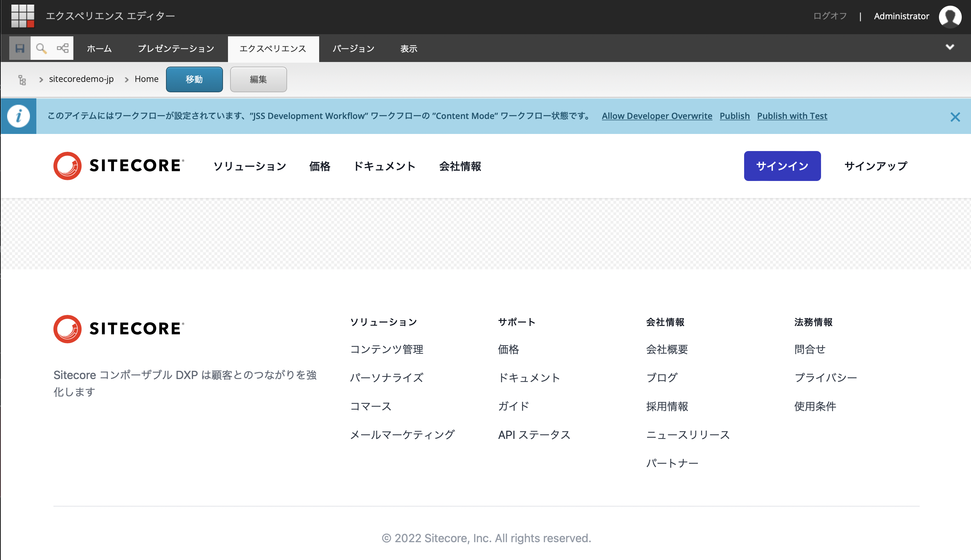Open ソリューション in site header menu
971x560 pixels.
(x=250, y=166)
